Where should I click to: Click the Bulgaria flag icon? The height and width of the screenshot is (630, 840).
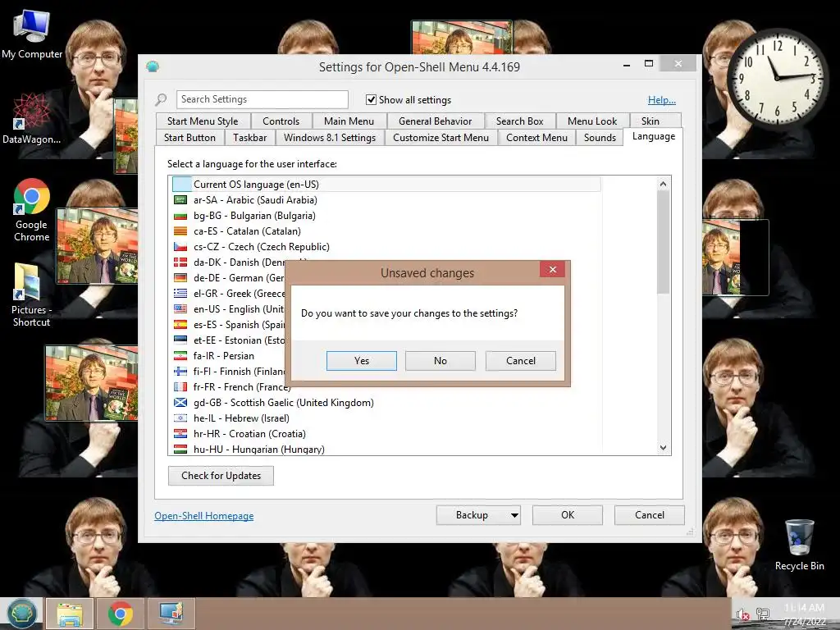click(x=180, y=216)
